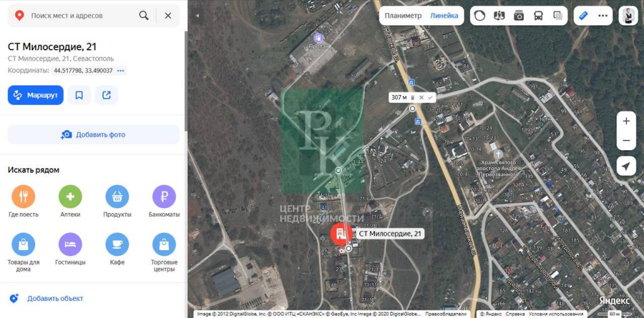Screen dimensions: 644x318
Task: Toggle the ruler tool off
Action: 583,16
